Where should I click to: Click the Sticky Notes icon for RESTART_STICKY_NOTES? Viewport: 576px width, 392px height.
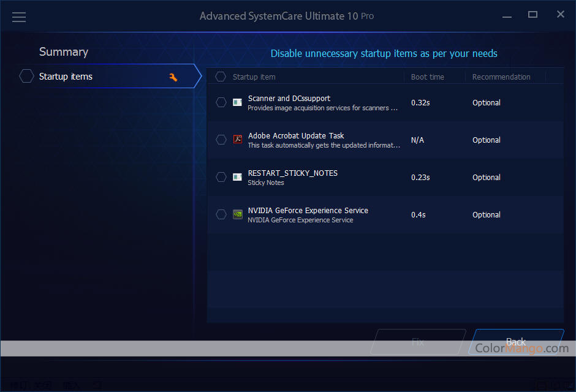click(x=237, y=177)
